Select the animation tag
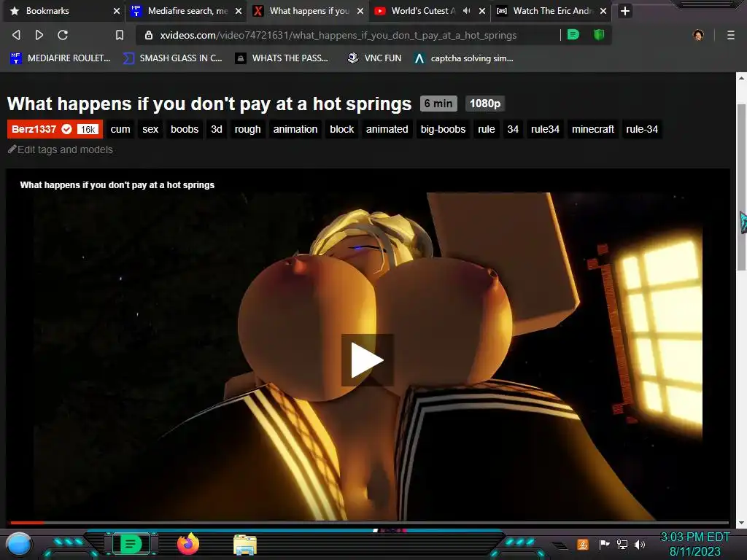This screenshot has width=747, height=560. point(295,129)
